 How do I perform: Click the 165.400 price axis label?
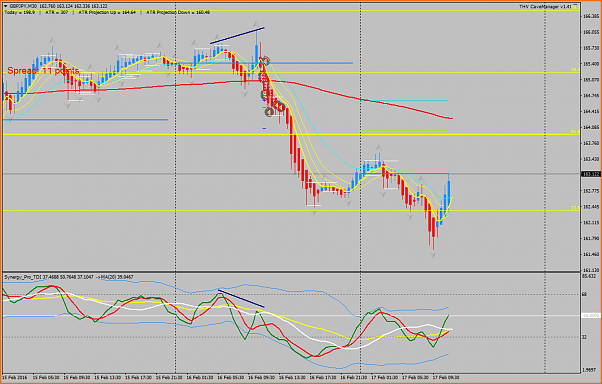591,64
